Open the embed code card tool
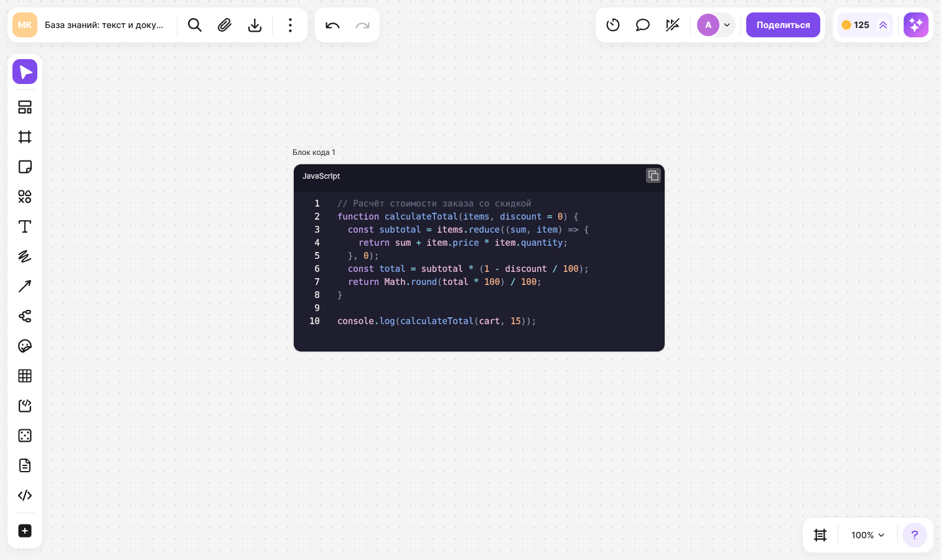The width and height of the screenshot is (941, 560). pyautogui.click(x=25, y=406)
